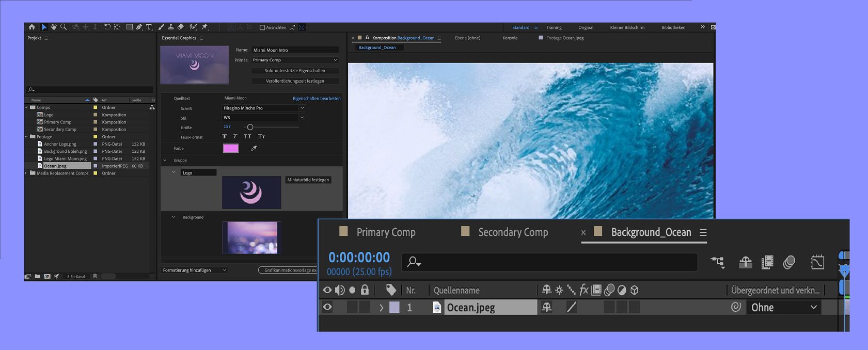Toggle the composition lock icon in viewer tab
The height and width of the screenshot is (350, 868).
(367, 38)
